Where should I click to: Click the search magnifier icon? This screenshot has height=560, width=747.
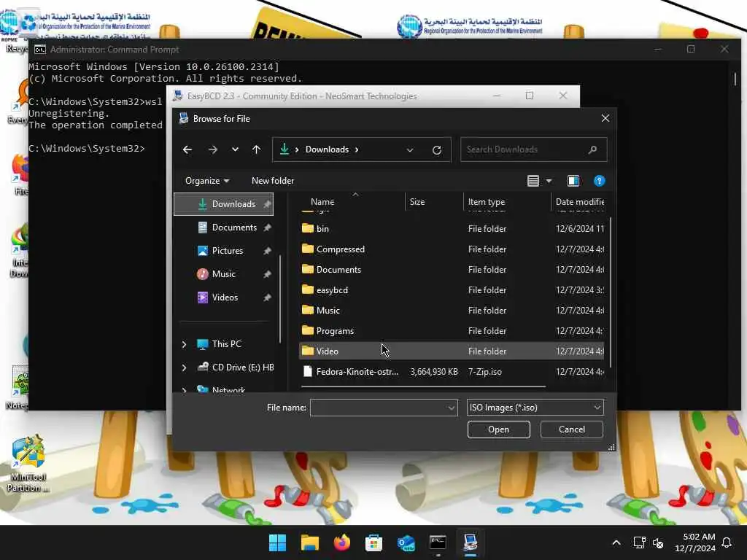click(x=592, y=149)
